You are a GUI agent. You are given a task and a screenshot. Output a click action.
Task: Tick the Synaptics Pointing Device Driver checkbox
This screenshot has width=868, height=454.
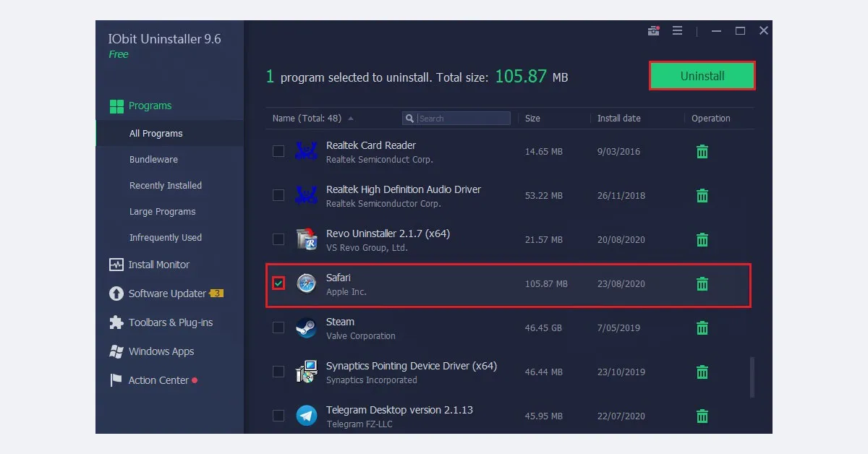click(x=278, y=372)
